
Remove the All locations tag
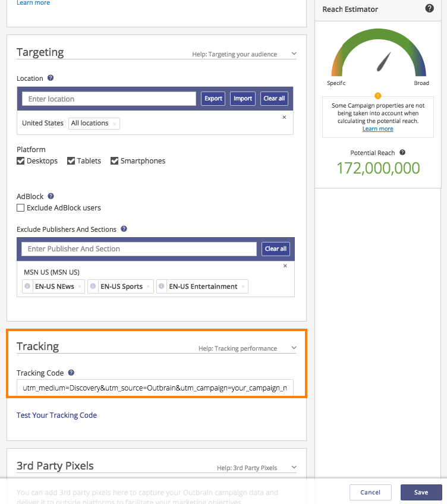[x=115, y=124]
